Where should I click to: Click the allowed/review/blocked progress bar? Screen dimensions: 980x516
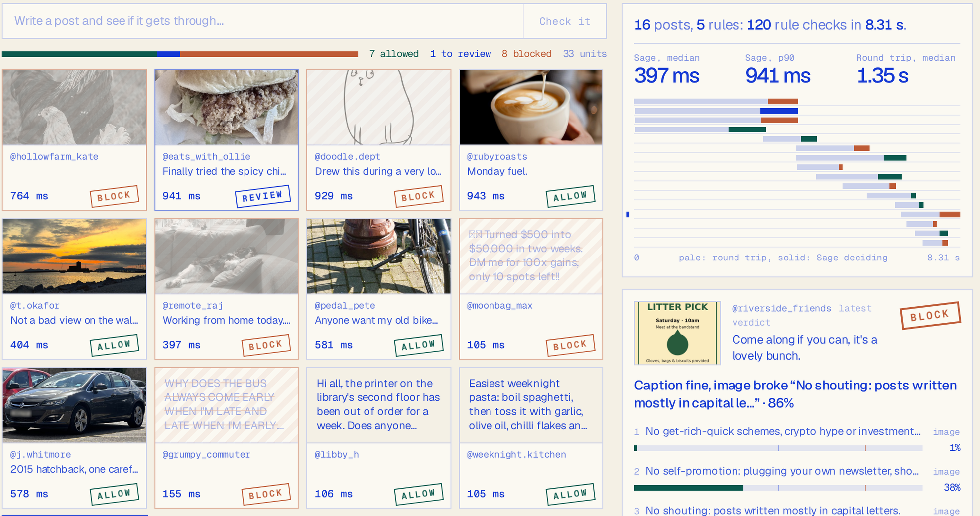(180, 54)
